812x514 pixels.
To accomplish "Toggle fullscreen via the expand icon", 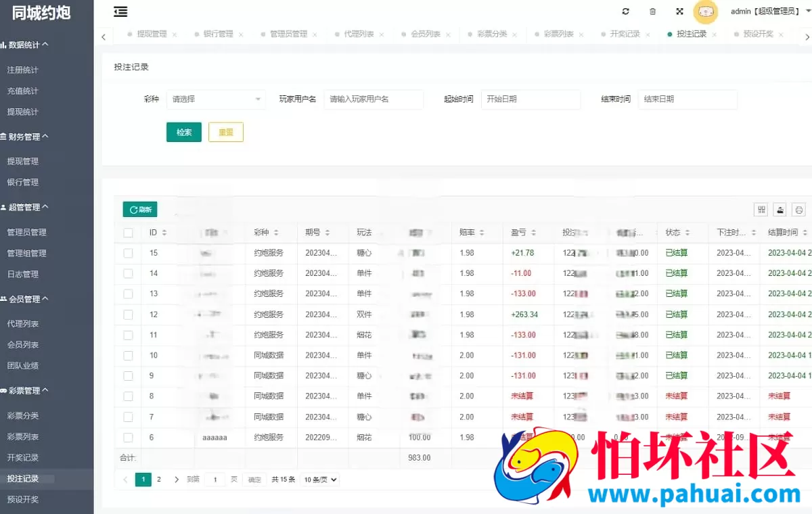I will 679,11.
